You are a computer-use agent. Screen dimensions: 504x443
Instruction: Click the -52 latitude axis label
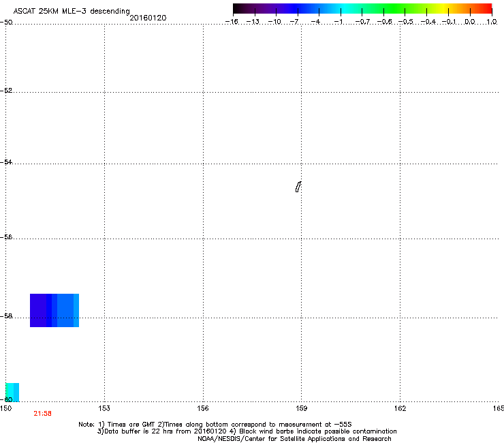click(6, 91)
